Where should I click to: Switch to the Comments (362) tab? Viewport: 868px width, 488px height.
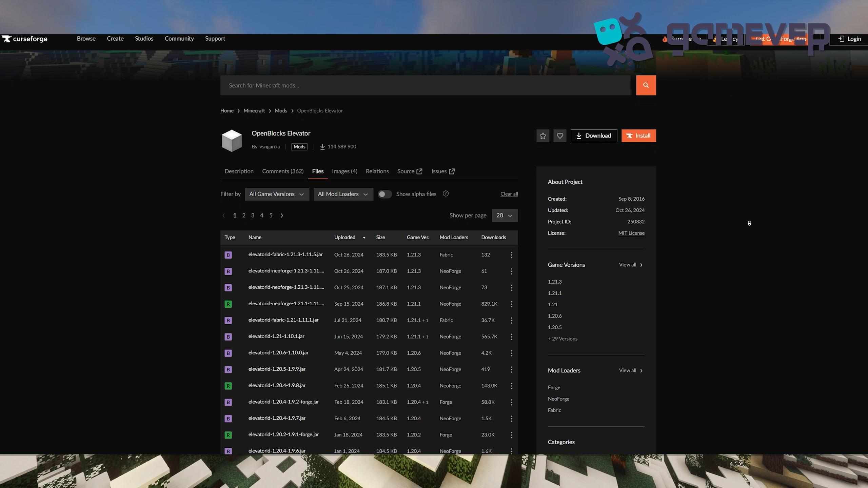pos(282,171)
